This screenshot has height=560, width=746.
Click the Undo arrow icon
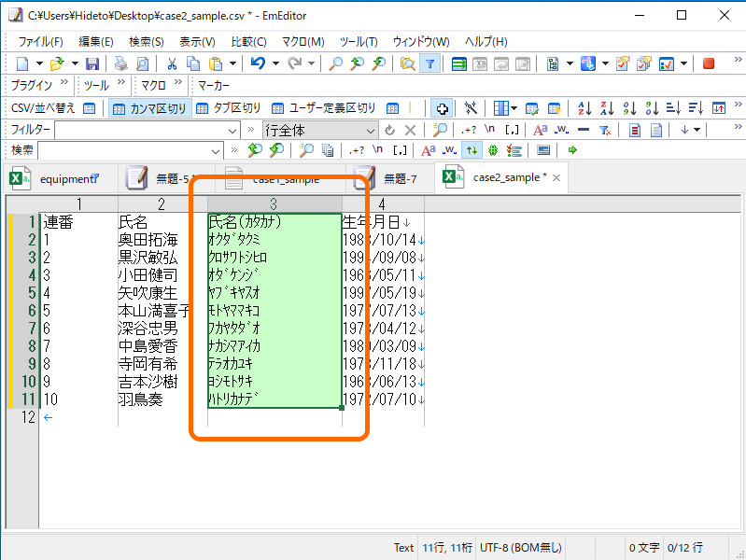pyautogui.click(x=258, y=63)
